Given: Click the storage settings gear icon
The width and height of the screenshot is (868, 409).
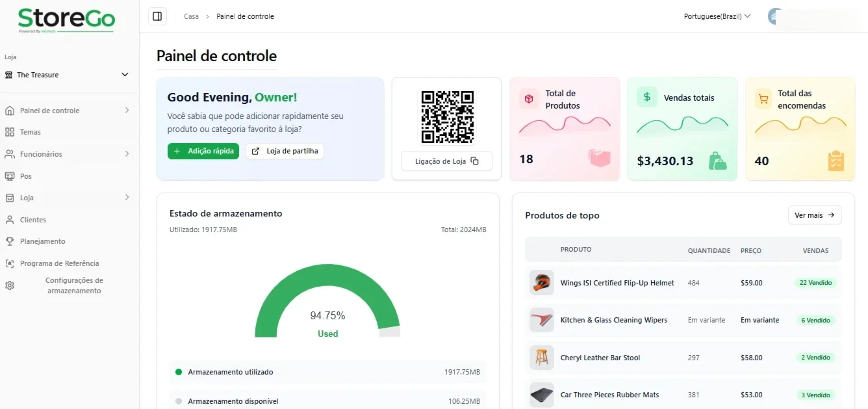Looking at the screenshot, I should click(10, 285).
